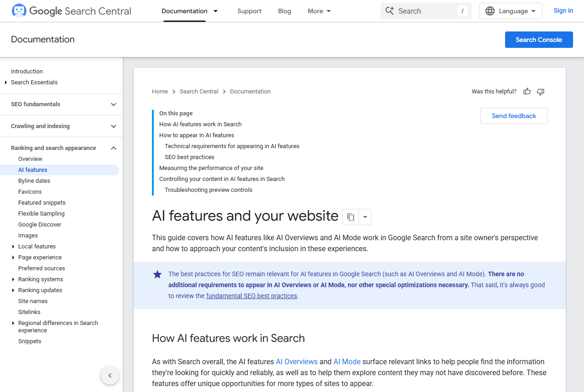Image resolution: width=584 pixels, height=392 pixels.
Task: Open Introduction in the sidebar
Action: (27, 72)
